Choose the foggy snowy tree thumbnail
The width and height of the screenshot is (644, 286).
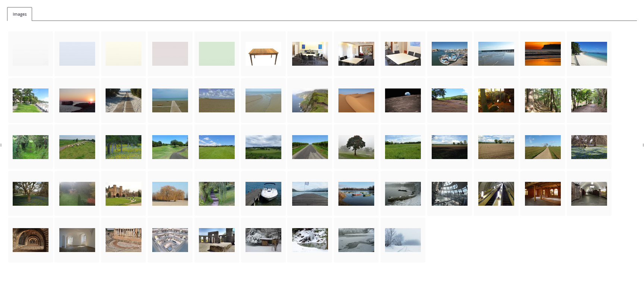pos(403,240)
